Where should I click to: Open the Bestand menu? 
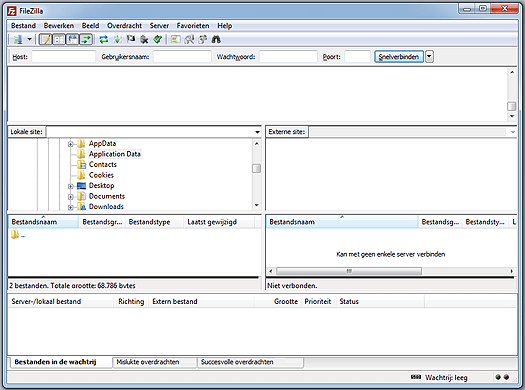pos(23,26)
